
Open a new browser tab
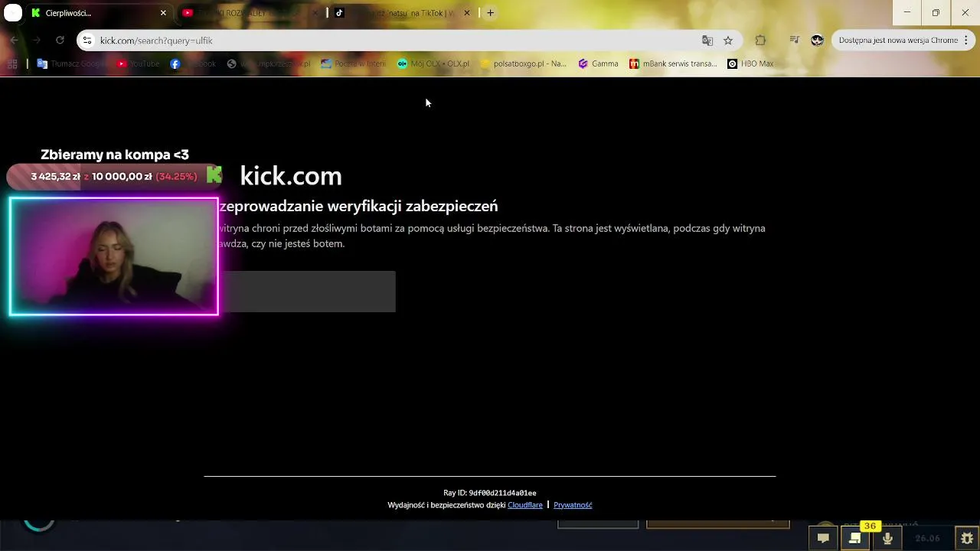click(x=491, y=13)
